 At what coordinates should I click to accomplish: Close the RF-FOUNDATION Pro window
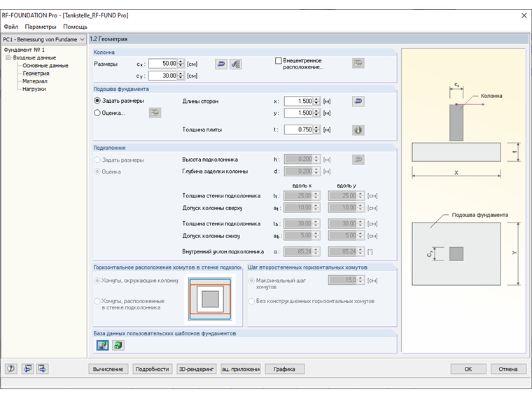coord(524,15)
